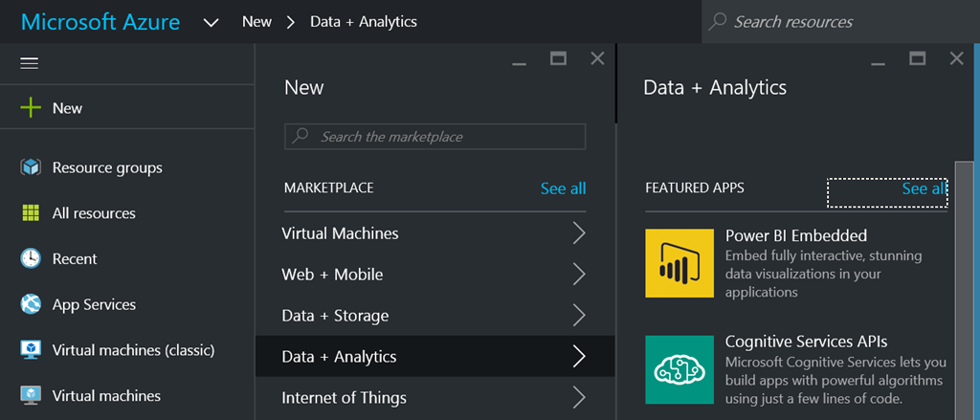Focus the Search resources box

point(842,21)
